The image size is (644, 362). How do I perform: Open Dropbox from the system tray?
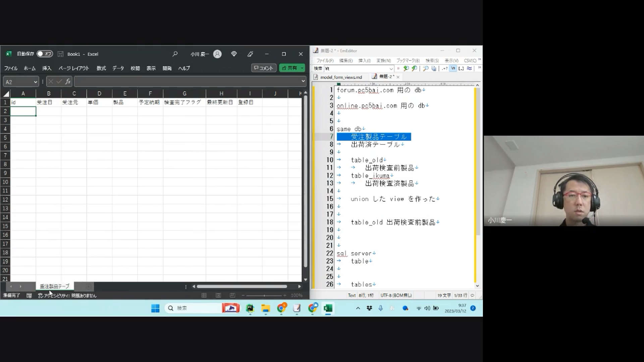pos(369,308)
